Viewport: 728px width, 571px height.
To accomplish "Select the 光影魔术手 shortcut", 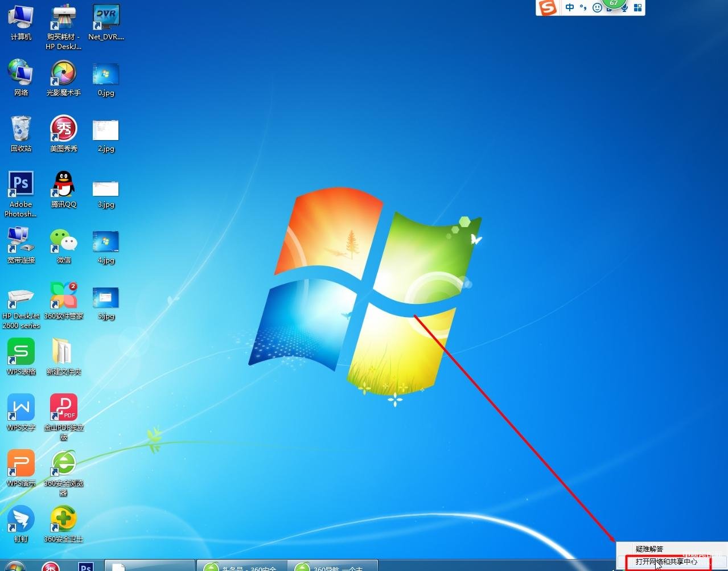I will (x=63, y=78).
